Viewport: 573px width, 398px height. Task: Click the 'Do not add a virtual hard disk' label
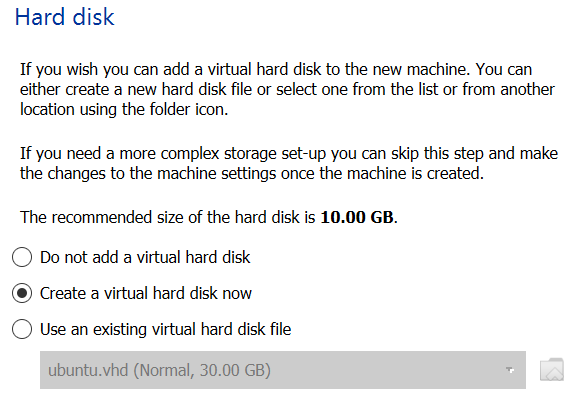(145, 257)
